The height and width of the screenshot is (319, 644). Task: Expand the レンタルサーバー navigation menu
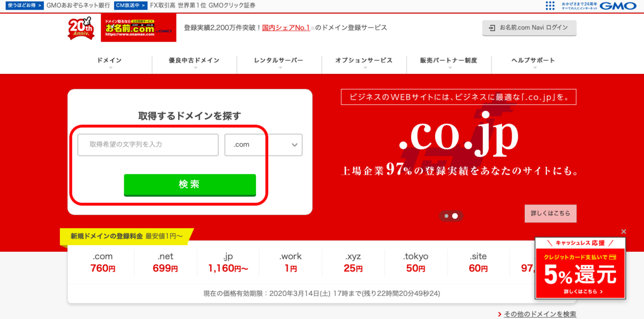[x=279, y=61]
